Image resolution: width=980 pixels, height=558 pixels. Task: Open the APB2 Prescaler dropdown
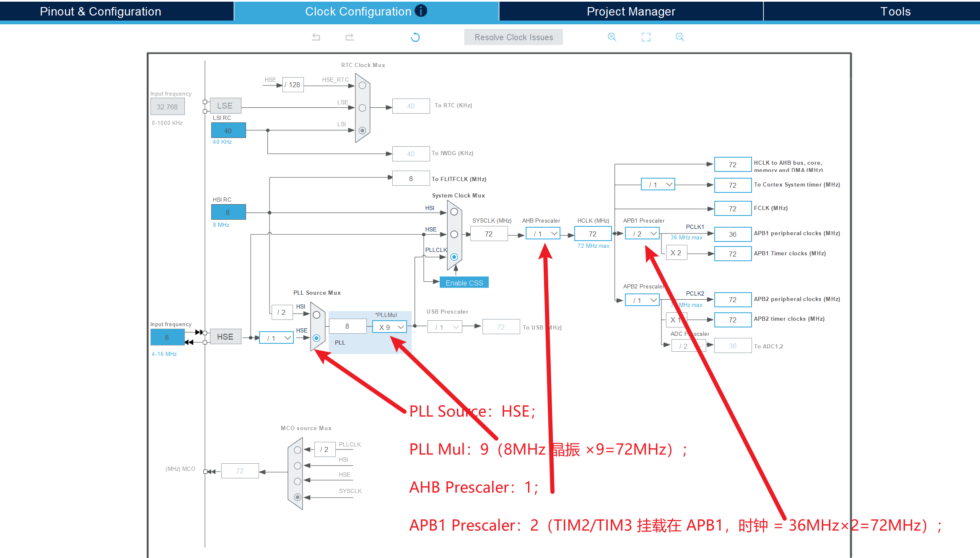coord(642,300)
